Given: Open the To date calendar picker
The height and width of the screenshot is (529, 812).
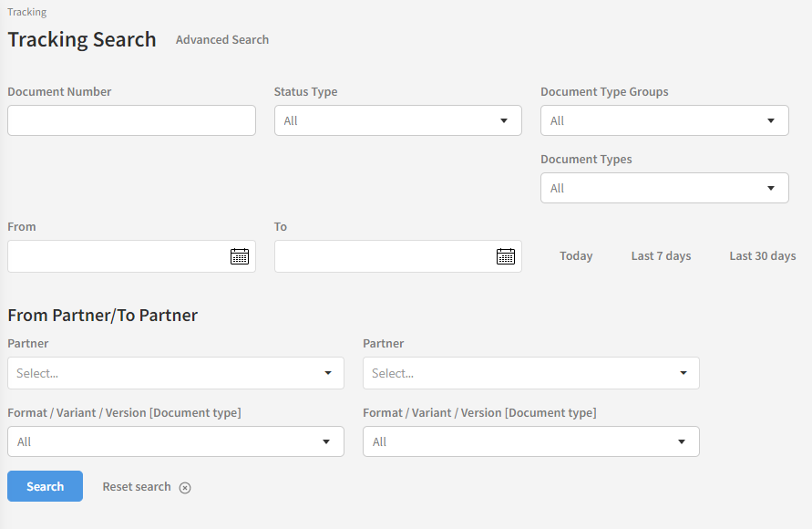Looking at the screenshot, I should point(506,256).
